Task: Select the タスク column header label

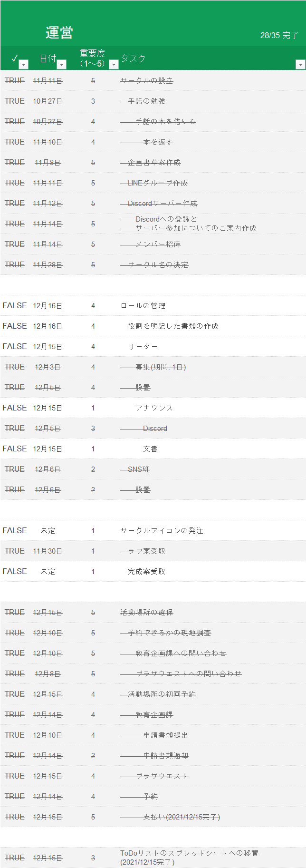Action: [133, 59]
